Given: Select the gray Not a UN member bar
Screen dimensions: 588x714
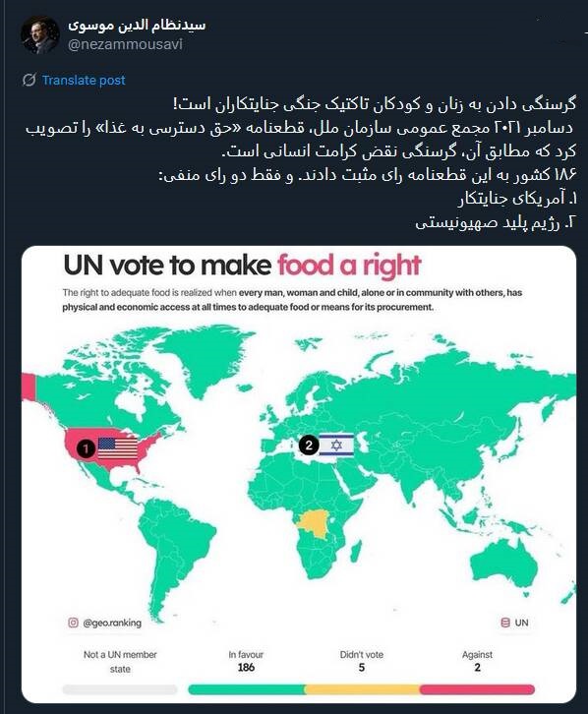Looking at the screenshot, I should 120,689.
